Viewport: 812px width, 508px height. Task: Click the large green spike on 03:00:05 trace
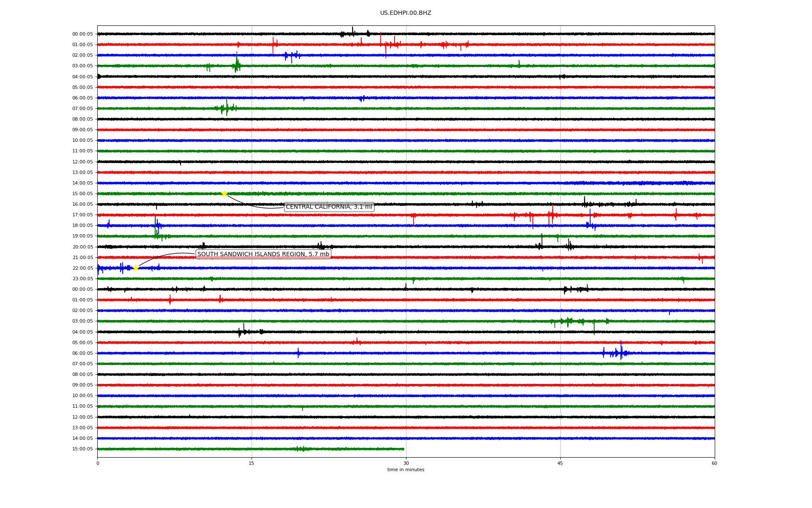point(237,63)
